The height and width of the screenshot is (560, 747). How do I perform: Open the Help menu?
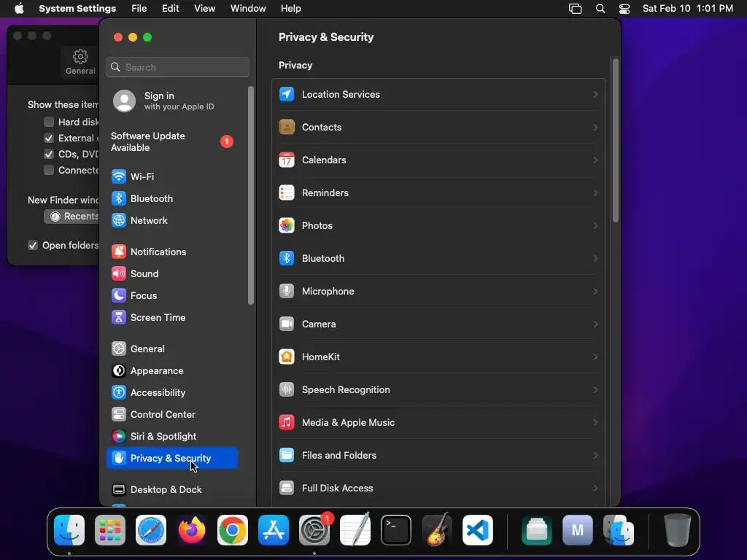click(x=290, y=9)
